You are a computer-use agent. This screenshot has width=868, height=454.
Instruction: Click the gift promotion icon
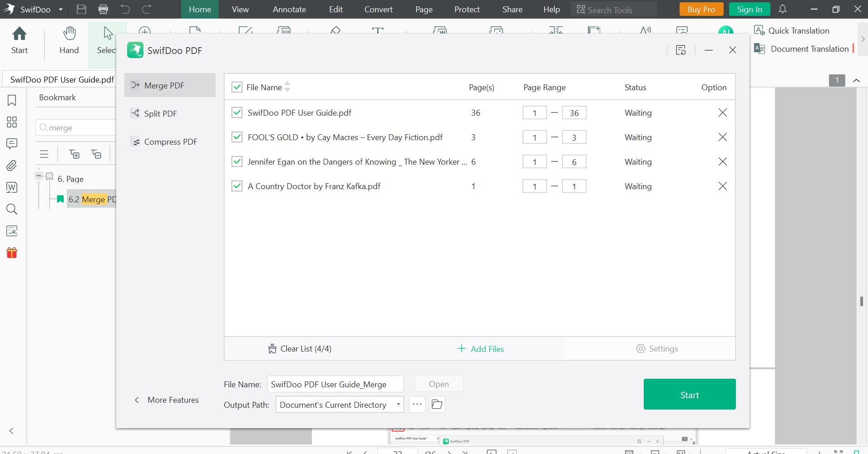[11, 253]
